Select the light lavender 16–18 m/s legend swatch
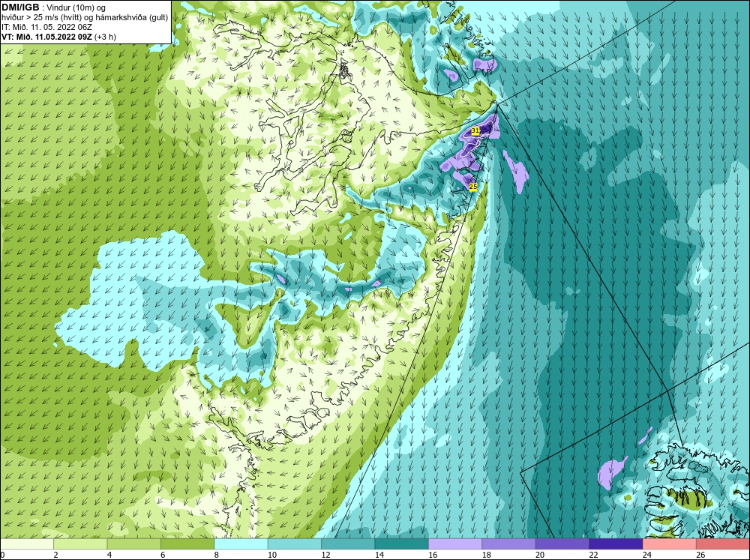This screenshot has width=750, height=560. tap(455, 544)
